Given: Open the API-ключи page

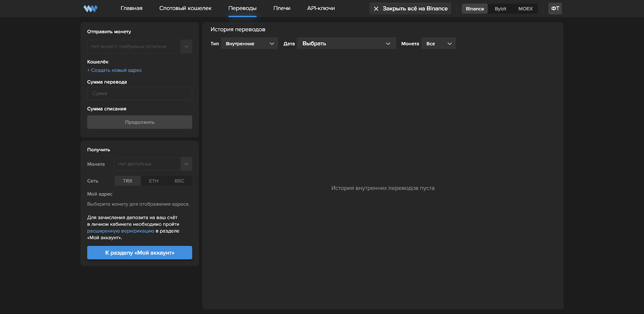Looking at the screenshot, I should 321,8.
